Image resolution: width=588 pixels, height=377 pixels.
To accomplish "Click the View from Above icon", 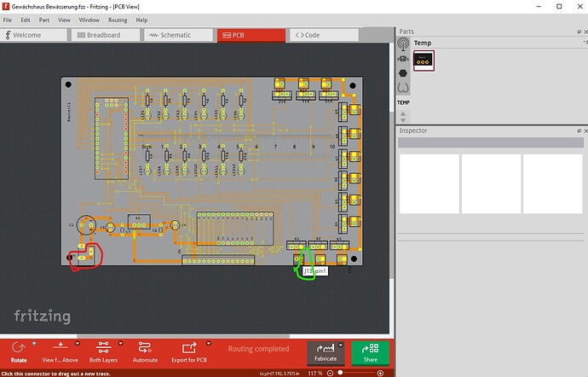I will pyautogui.click(x=60, y=346).
